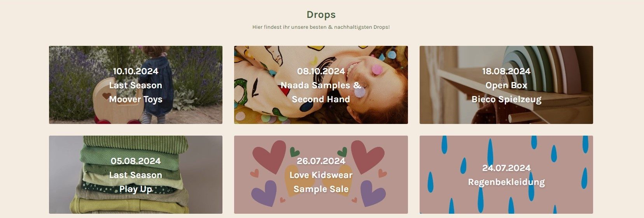The image size is (644, 218).
Task: Open the Last Season Play Up drop
Action: coord(135,182)
